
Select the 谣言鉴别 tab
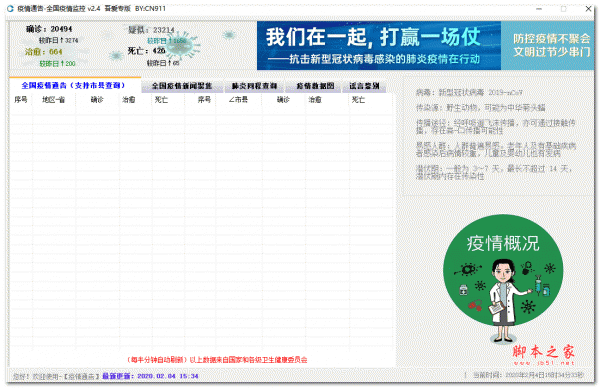click(x=364, y=86)
